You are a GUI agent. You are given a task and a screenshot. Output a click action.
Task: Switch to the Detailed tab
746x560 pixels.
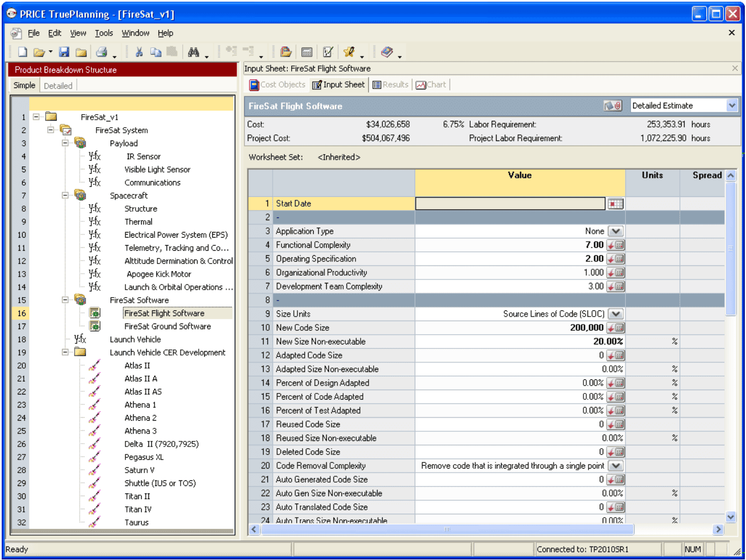58,86
